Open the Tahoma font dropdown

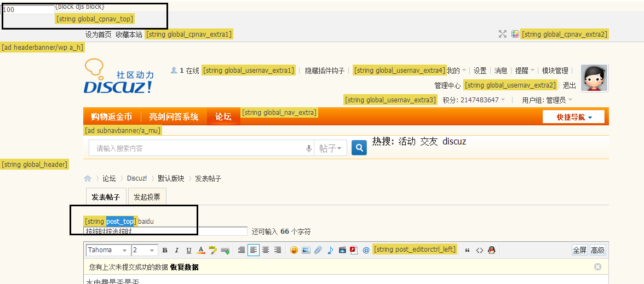[108, 250]
